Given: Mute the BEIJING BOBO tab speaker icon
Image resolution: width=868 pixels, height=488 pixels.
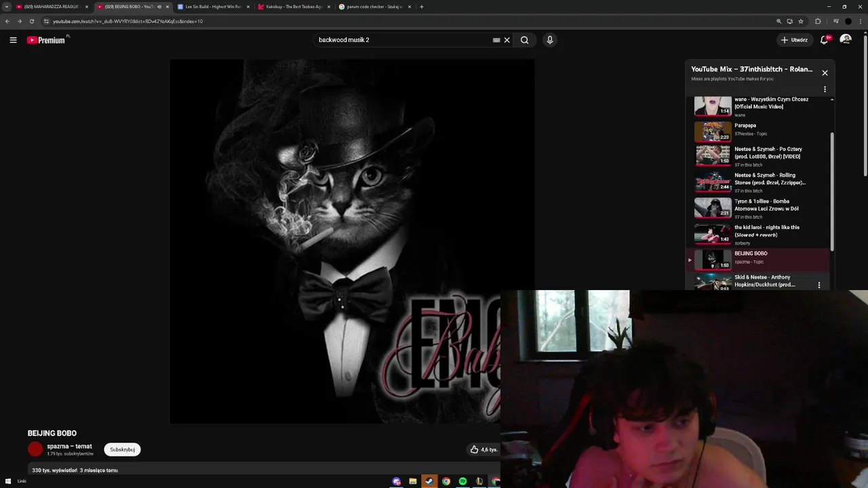Looking at the screenshot, I should tap(159, 7).
